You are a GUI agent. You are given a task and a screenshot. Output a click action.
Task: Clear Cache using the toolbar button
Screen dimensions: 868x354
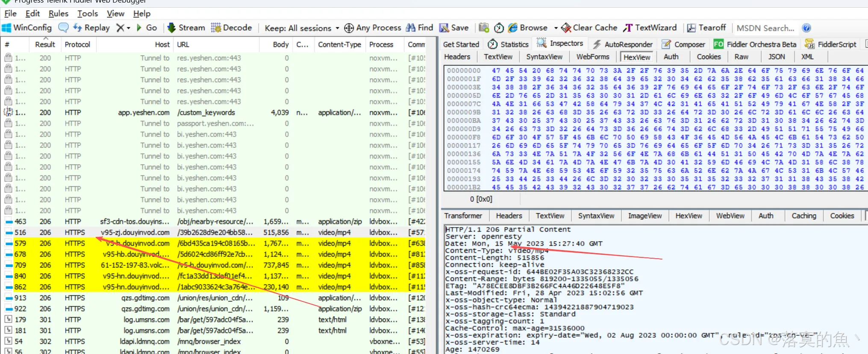(589, 28)
